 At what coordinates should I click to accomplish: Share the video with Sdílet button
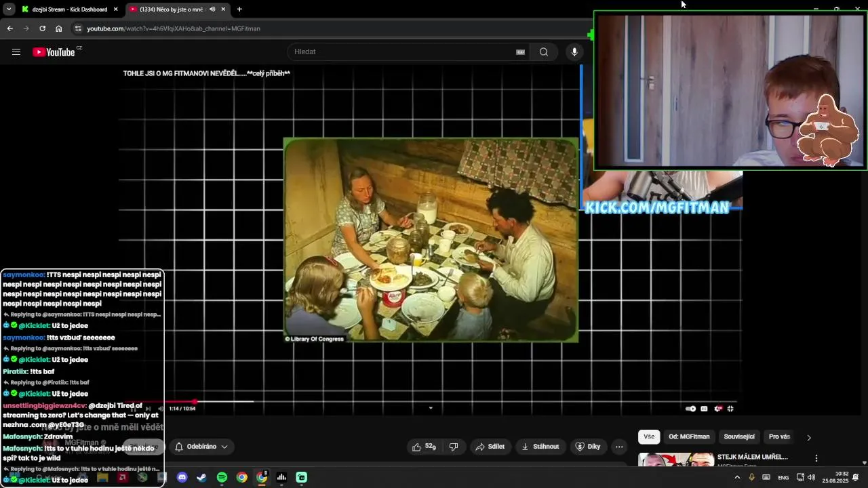click(x=490, y=447)
